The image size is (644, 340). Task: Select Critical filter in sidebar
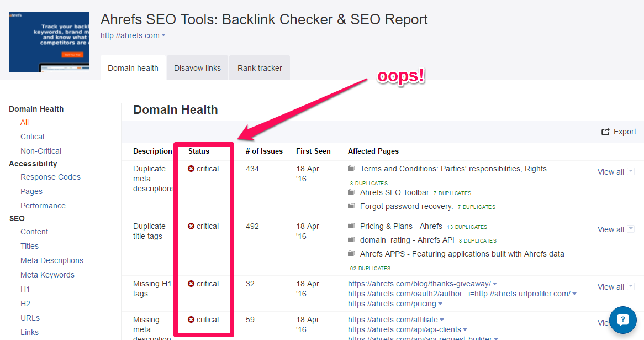33,137
